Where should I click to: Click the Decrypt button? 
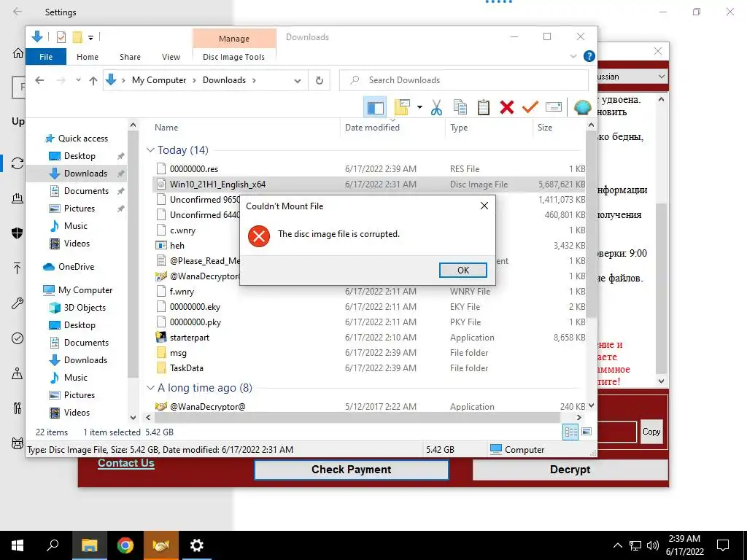(570, 470)
